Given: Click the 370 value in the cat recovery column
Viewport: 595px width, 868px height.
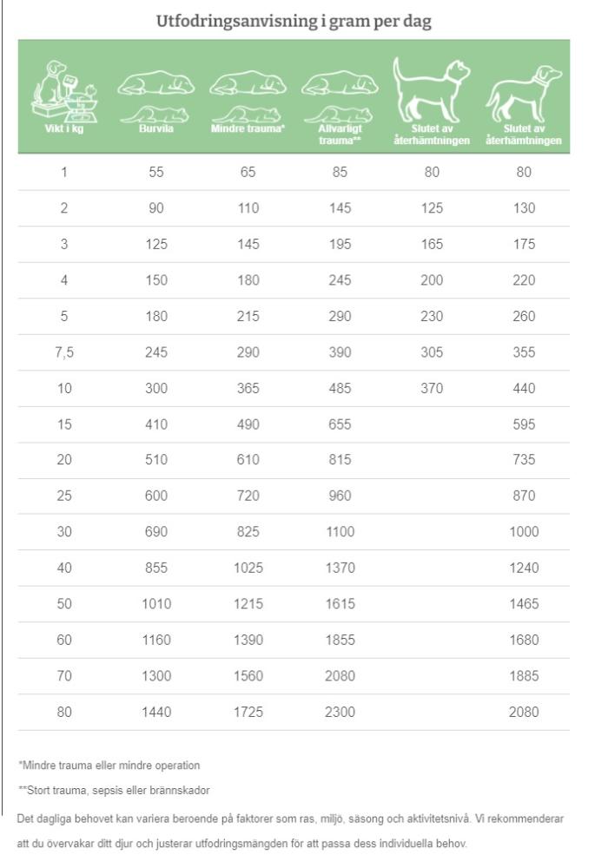Looking at the screenshot, I should point(431,388).
